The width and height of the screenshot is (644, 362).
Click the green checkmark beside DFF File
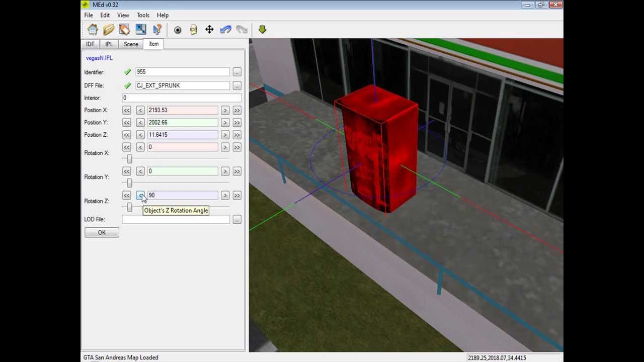point(127,85)
